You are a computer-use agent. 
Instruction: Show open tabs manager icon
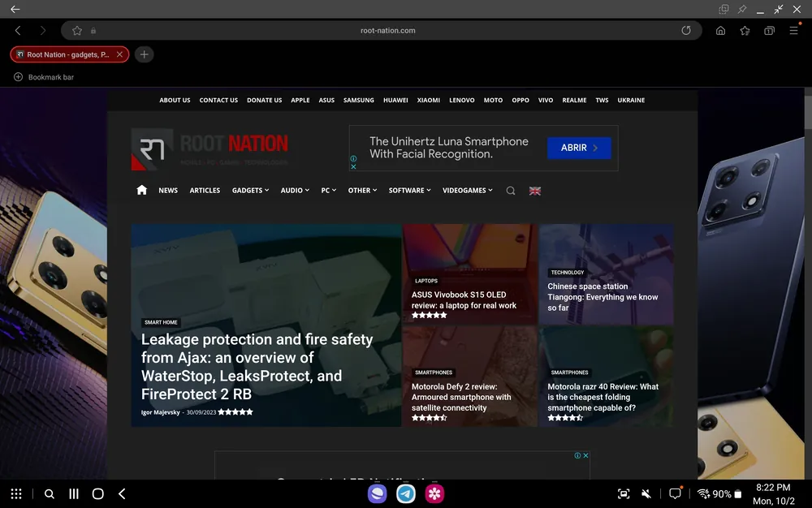[x=770, y=31]
